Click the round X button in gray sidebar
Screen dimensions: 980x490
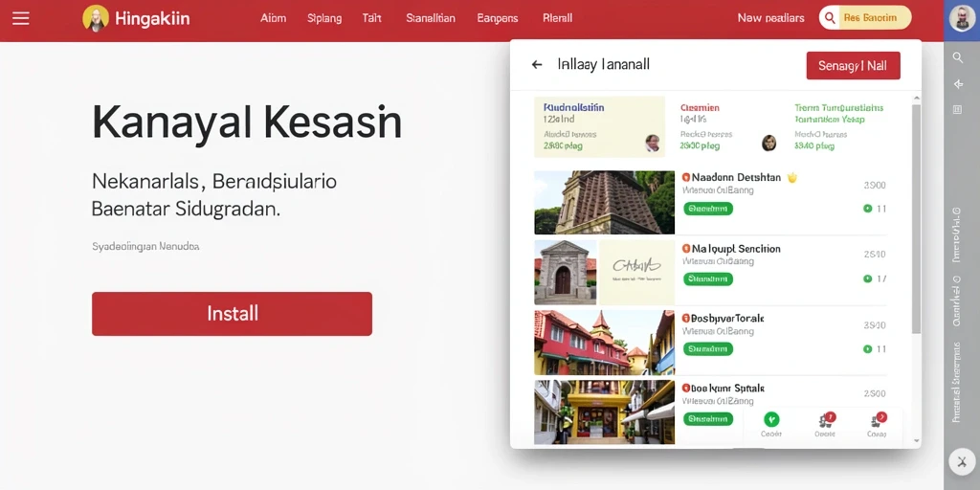(961, 462)
